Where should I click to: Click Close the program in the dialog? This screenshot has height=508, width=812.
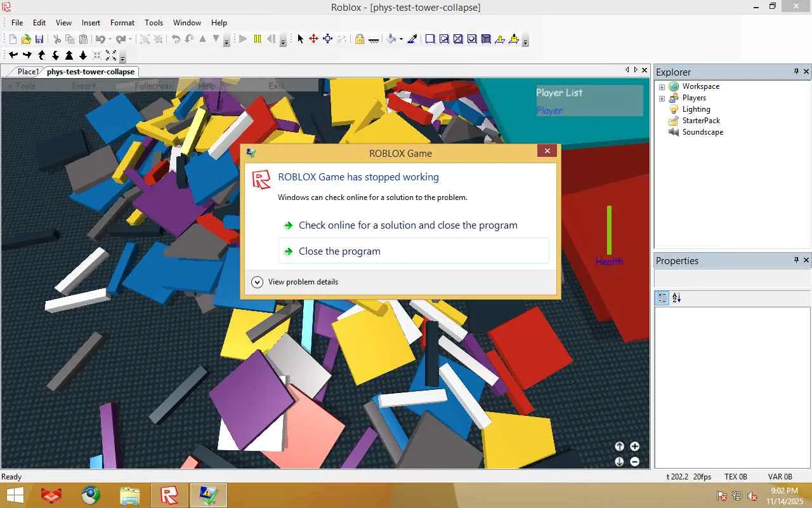(414, 251)
